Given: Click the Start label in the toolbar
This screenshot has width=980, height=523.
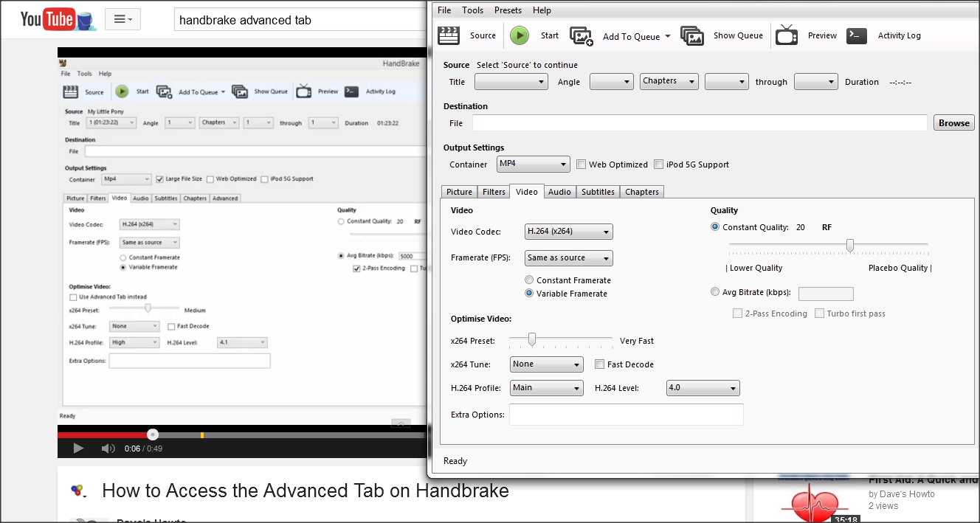Looking at the screenshot, I should point(550,35).
